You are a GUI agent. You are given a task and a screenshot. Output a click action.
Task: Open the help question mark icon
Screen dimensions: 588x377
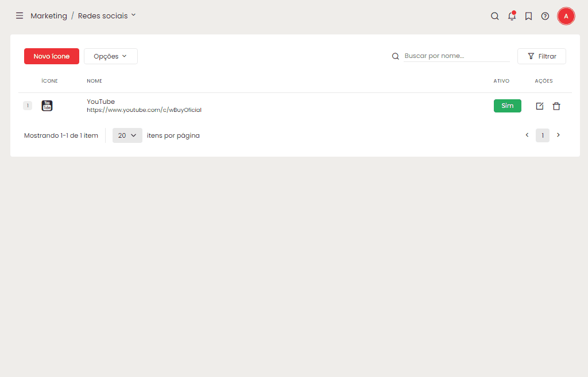click(545, 16)
